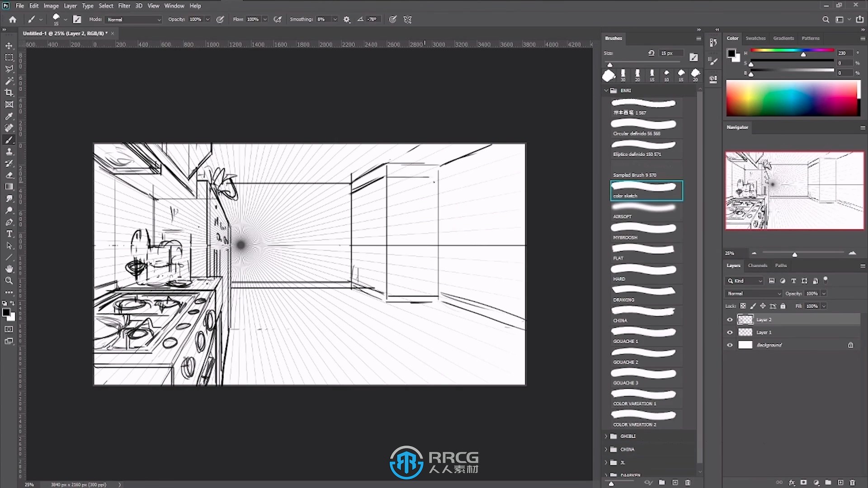Click the symmetry butterfly icon

(x=407, y=19)
